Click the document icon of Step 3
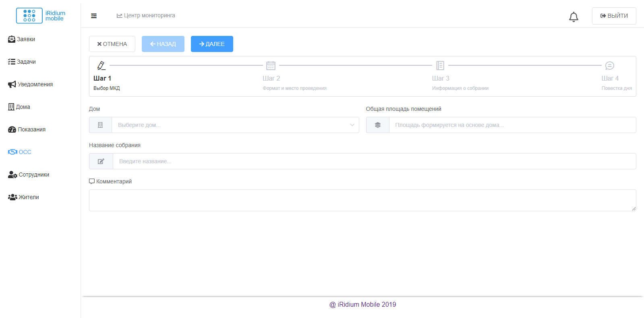Image resolution: width=644 pixels, height=318 pixels. (x=440, y=65)
